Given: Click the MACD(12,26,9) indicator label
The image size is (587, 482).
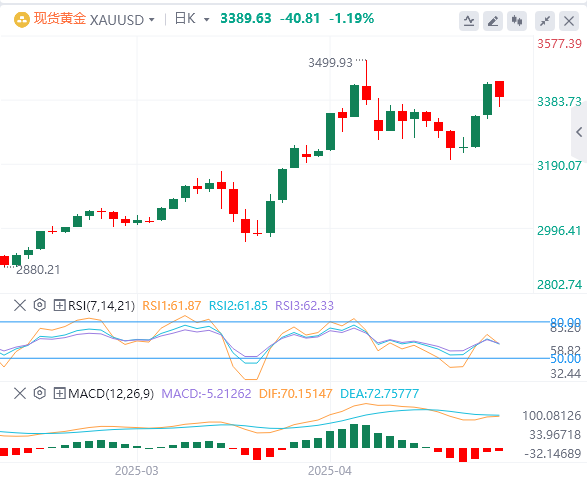Looking at the screenshot, I should [111, 394].
